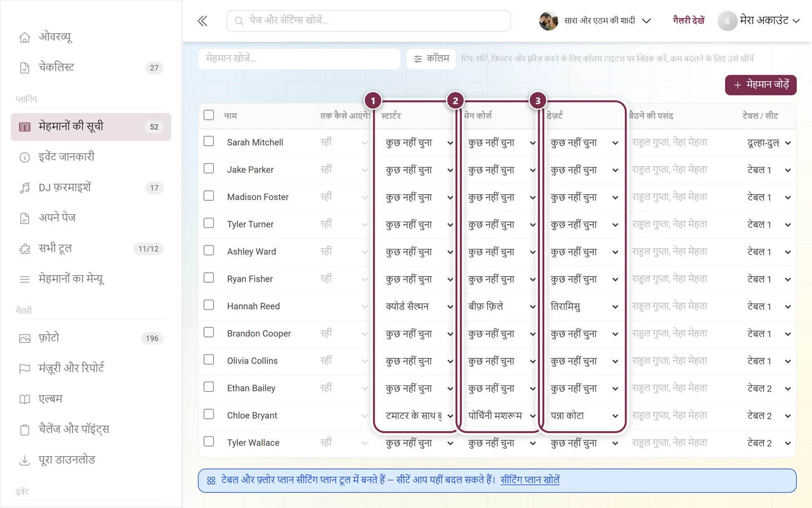Click the मेहमानों की सूची table icon
Screen dimensions: 812x508
pos(25,127)
